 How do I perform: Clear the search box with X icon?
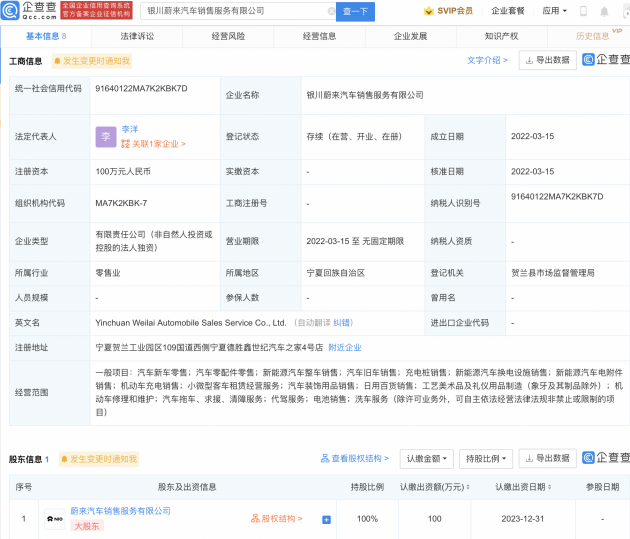coord(331,11)
